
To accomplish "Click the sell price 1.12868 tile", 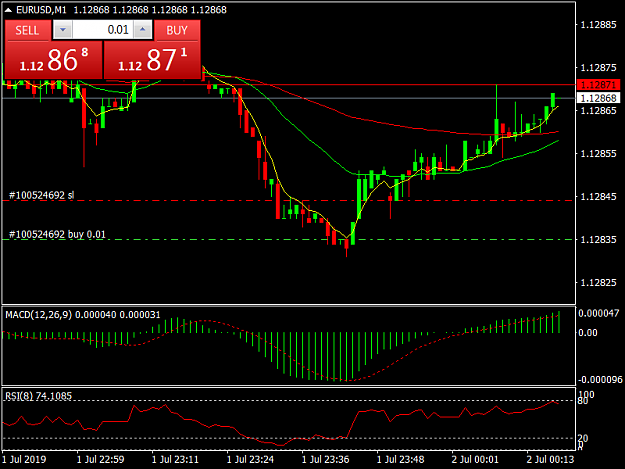I will [53, 60].
